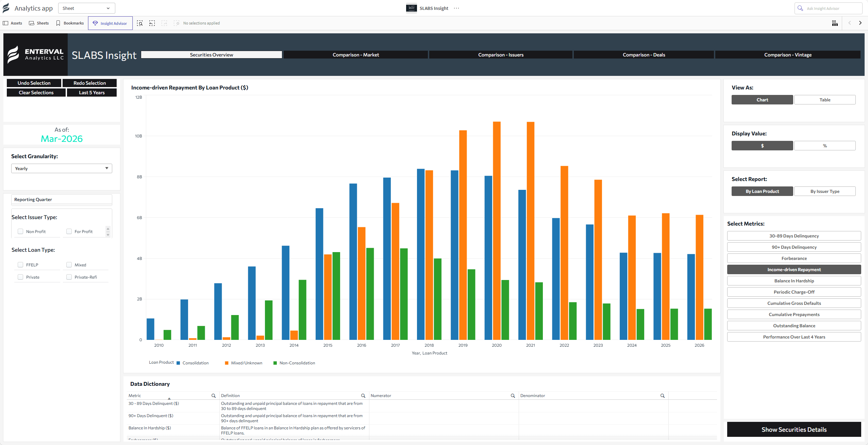Screen dimensions: 868x445
Task: Search the Definition column in Data Dictionary
Action: point(363,396)
